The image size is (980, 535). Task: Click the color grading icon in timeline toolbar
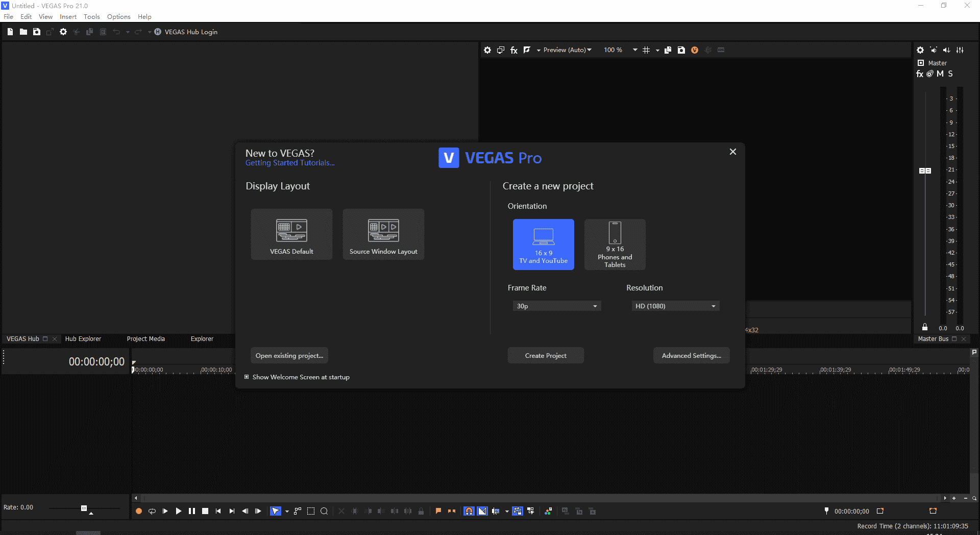point(548,511)
